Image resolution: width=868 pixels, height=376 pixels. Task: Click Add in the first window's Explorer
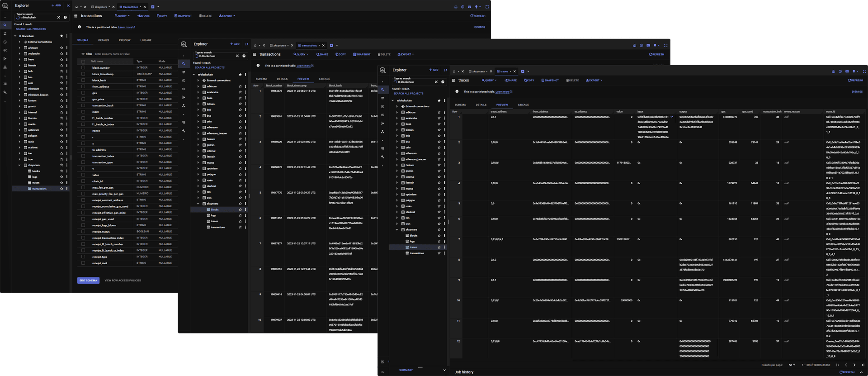point(56,5)
